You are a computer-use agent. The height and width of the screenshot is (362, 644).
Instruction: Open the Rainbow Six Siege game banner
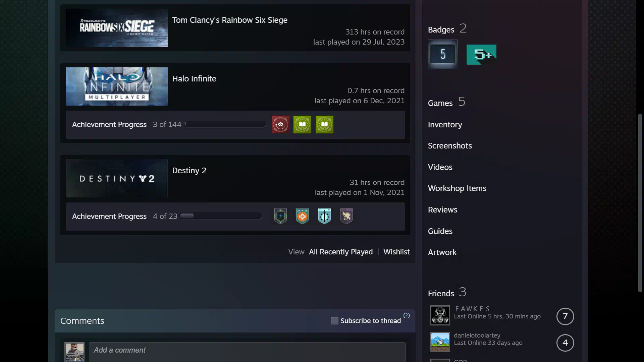[x=117, y=28]
